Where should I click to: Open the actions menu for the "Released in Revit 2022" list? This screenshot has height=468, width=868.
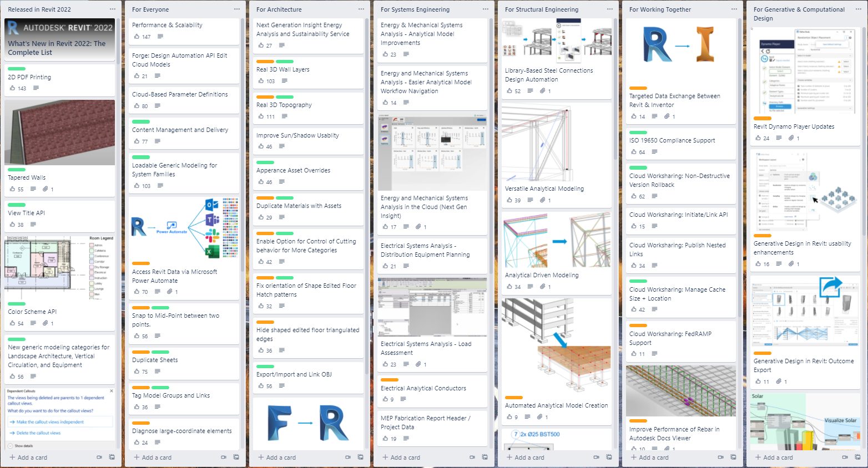pyautogui.click(x=112, y=9)
